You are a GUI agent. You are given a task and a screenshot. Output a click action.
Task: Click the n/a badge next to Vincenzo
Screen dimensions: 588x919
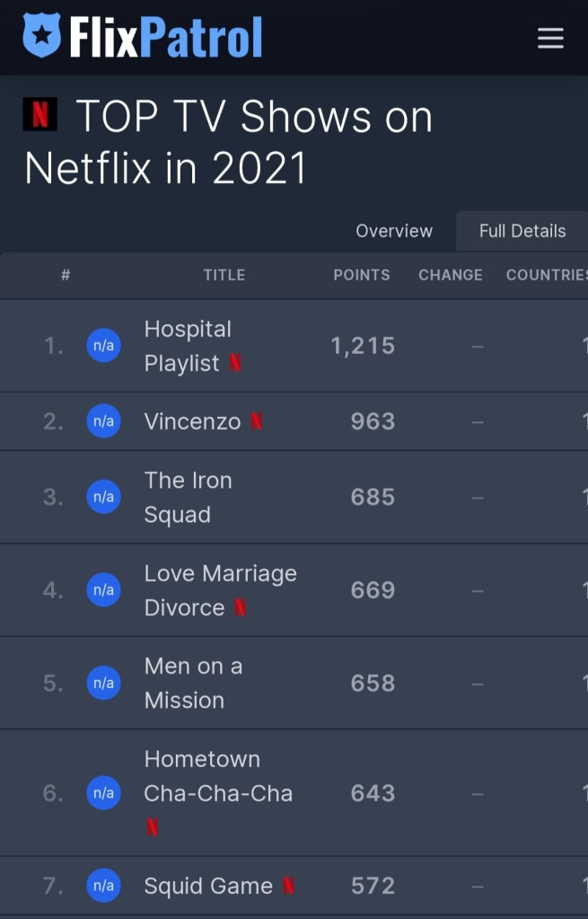coord(103,421)
